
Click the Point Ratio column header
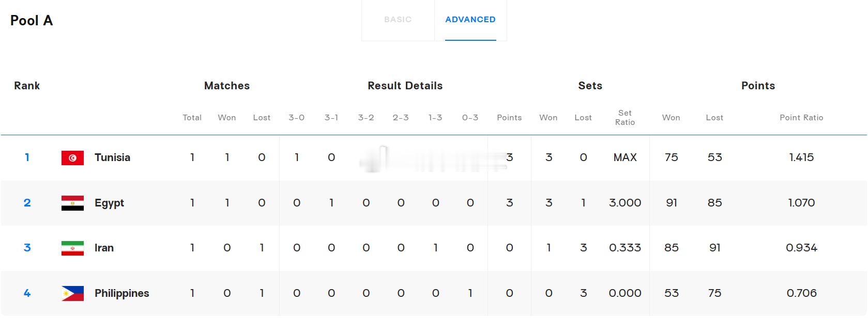pyautogui.click(x=801, y=118)
